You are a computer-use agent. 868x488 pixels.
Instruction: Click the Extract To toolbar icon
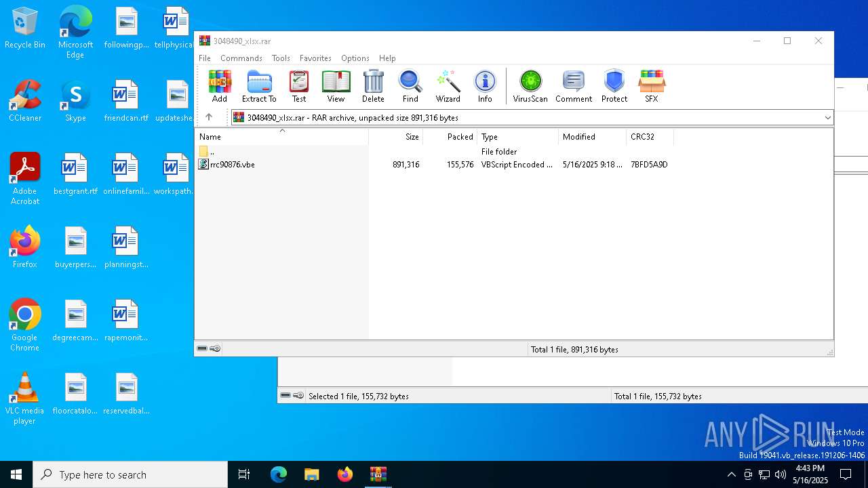click(259, 86)
